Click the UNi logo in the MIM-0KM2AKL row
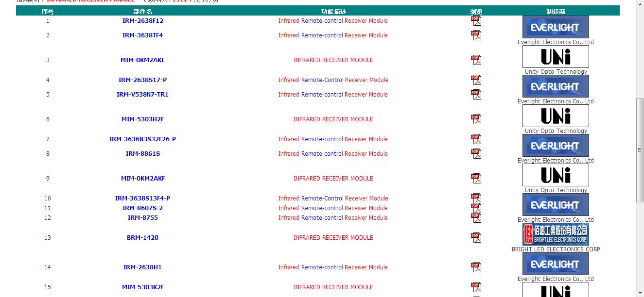644x297 pixels. coord(556,57)
